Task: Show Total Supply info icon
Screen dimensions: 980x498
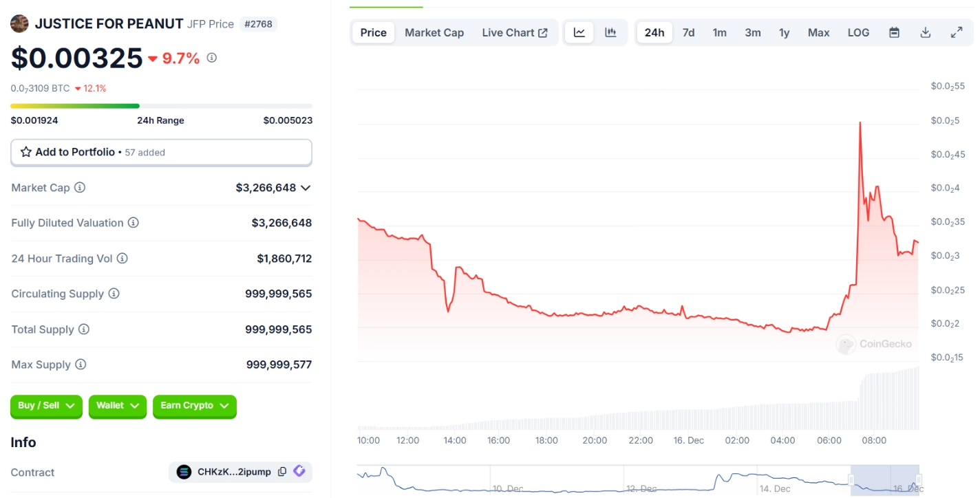Action: point(83,329)
